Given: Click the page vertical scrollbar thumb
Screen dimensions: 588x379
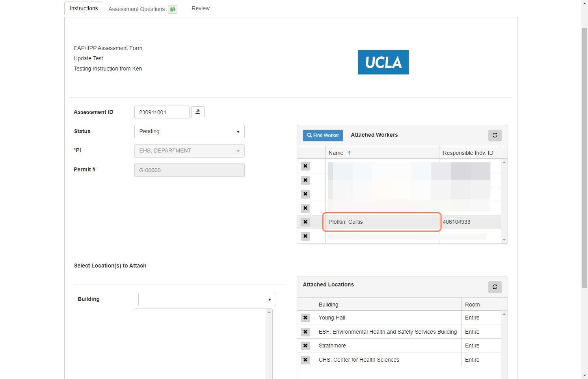Looking at the screenshot, I should [x=584, y=158].
